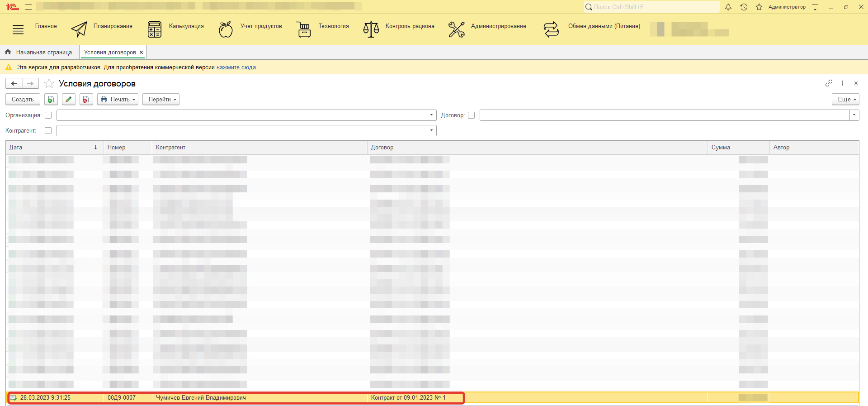This screenshot has height=406, width=868.
Task: Add Условия договоров to favorites star
Action: click(49, 84)
